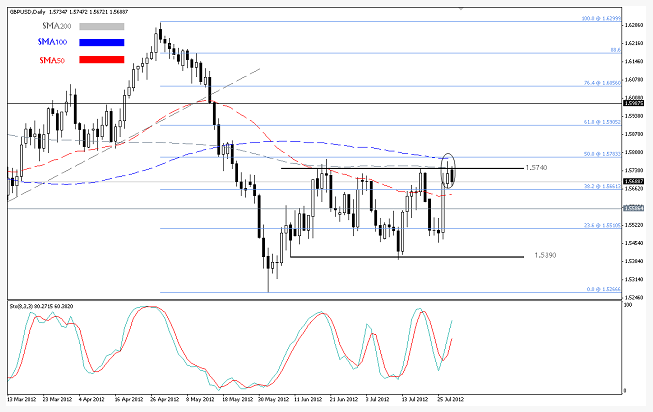Screen dimensions: 653x412
Task: Click the 1.5740 resistance level label
Action: (536, 168)
